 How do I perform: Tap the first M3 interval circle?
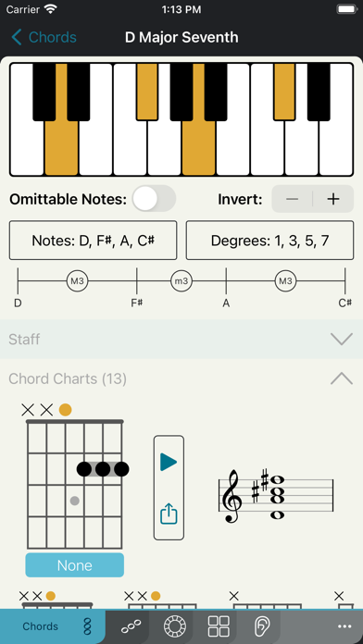pyautogui.click(x=77, y=281)
